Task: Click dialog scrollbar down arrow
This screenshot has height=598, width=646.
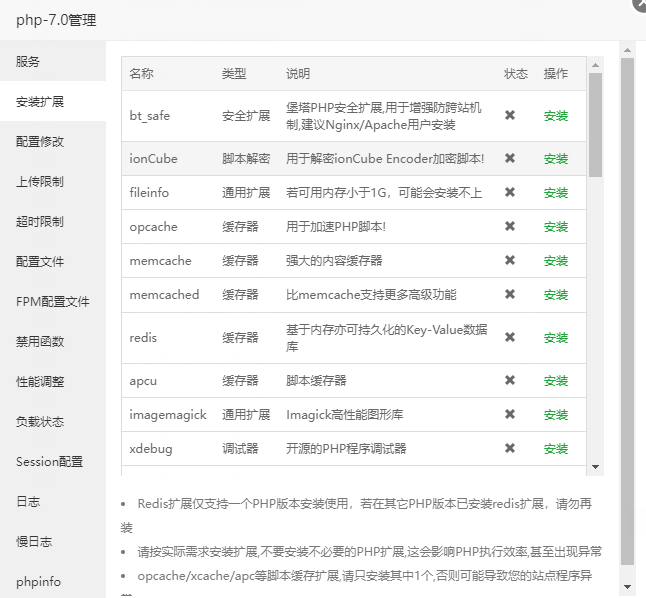Action: click(x=627, y=587)
